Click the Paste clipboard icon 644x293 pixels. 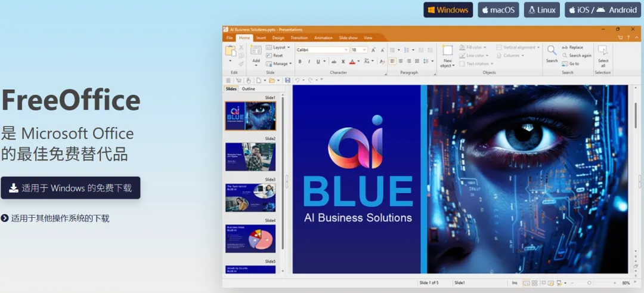click(230, 51)
